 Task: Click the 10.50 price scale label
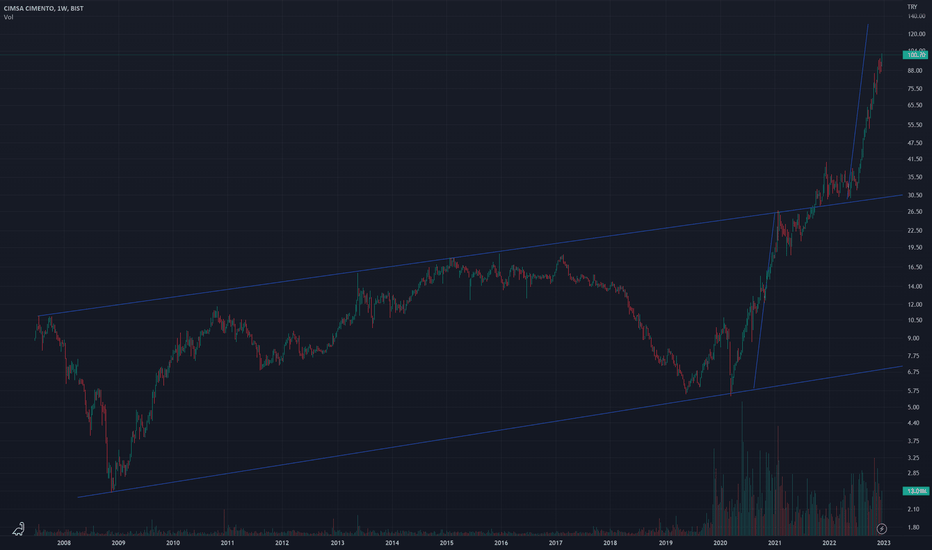[x=915, y=320]
